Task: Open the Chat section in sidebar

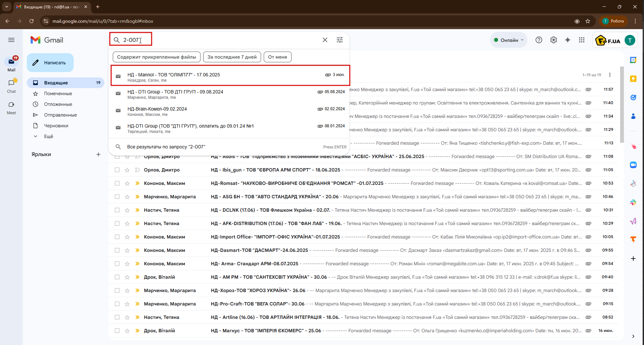Action: click(11, 86)
